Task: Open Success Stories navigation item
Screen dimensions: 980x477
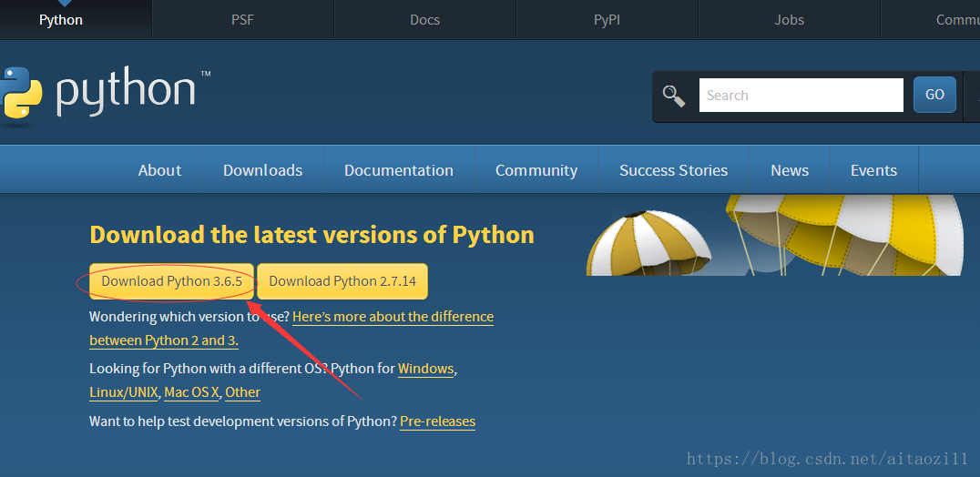Action: (673, 170)
